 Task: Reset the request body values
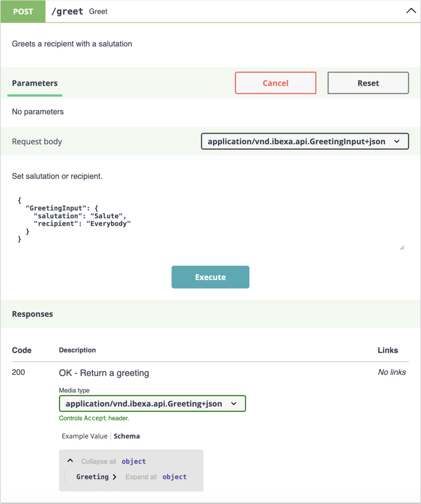click(x=368, y=83)
